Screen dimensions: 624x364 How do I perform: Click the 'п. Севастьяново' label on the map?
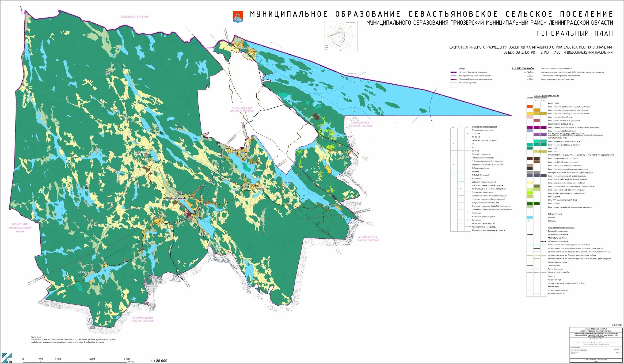[x=175, y=199]
